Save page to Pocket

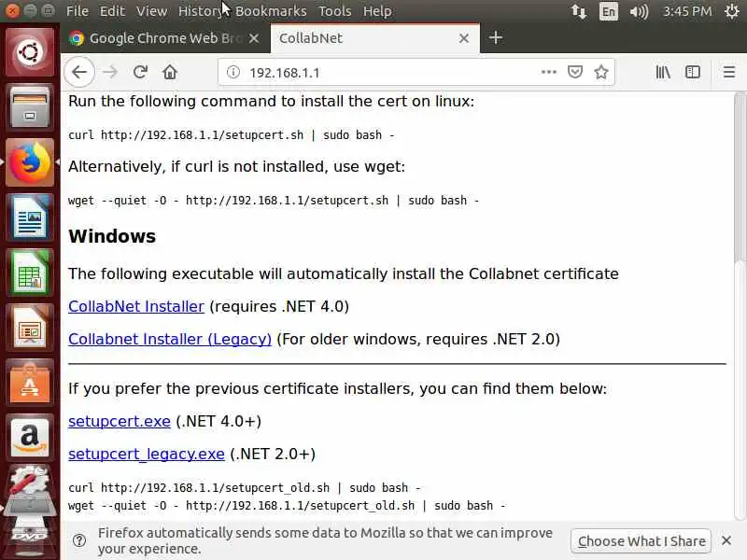tap(575, 73)
